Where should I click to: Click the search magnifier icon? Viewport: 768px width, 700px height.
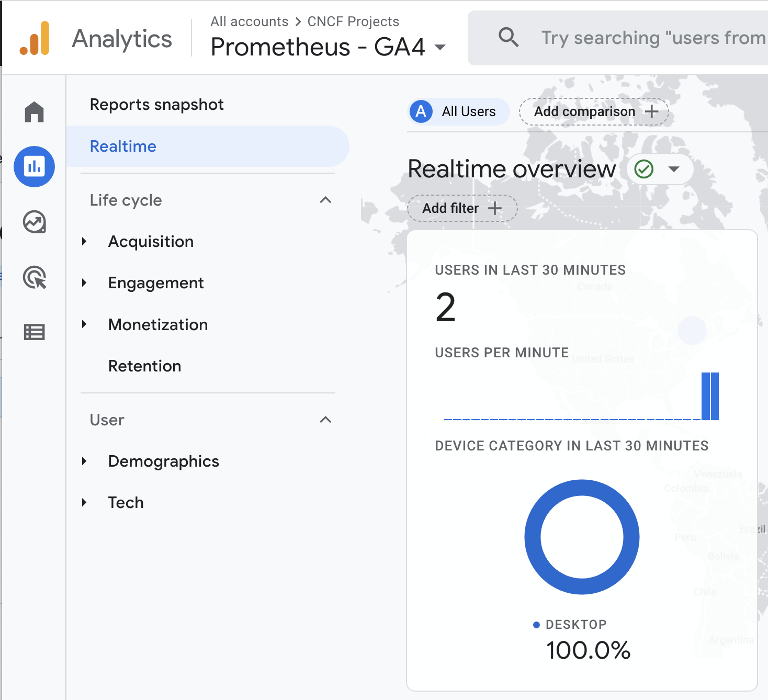point(508,38)
